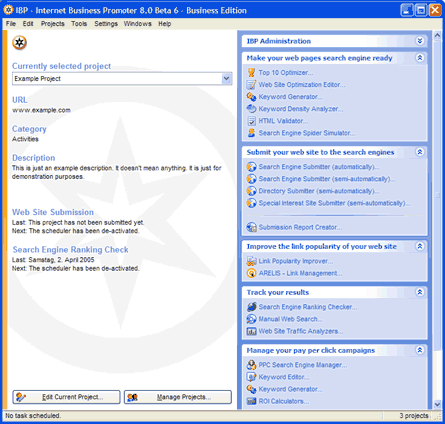The image size is (445, 424).
Task: Click the Search Engine Spider Simulator icon
Action: [x=251, y=133]
